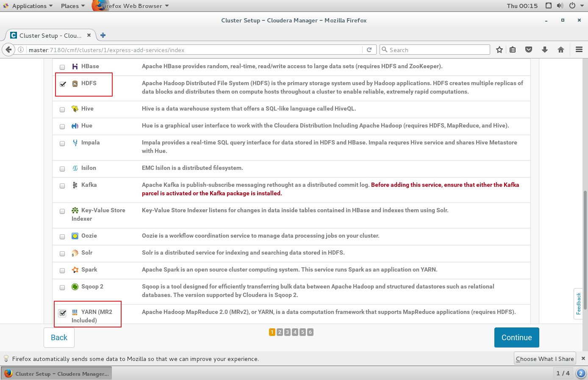Go to wizard step 2
The width and height of the screenshot is (588, 380).
[280, 332]
